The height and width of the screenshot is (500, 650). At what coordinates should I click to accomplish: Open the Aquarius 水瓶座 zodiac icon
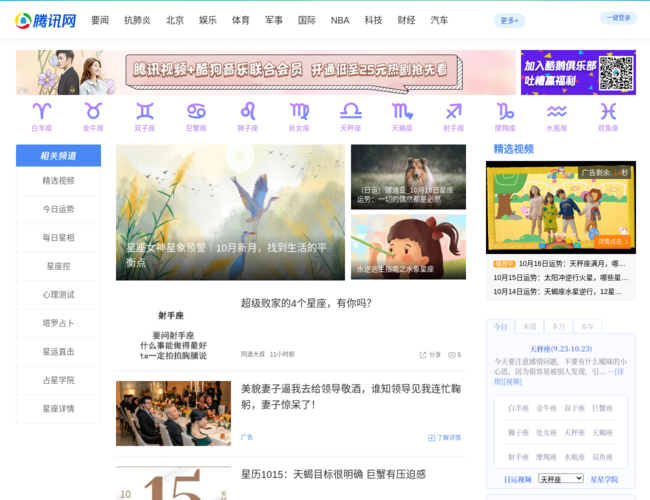click(556, 117)
